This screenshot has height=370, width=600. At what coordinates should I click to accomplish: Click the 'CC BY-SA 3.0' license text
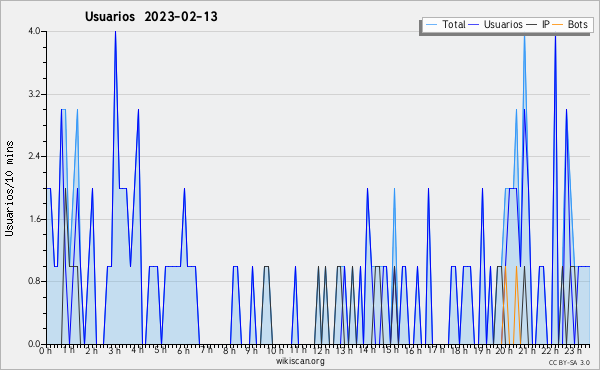coord(569,362)
